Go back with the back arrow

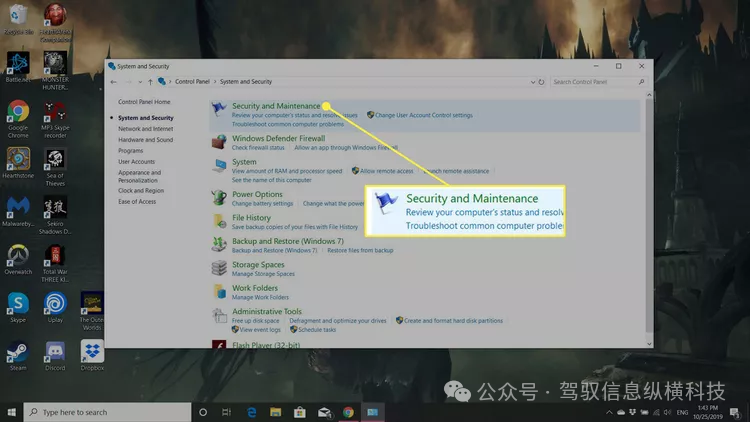pyautogui.click(x=113, y=82)
